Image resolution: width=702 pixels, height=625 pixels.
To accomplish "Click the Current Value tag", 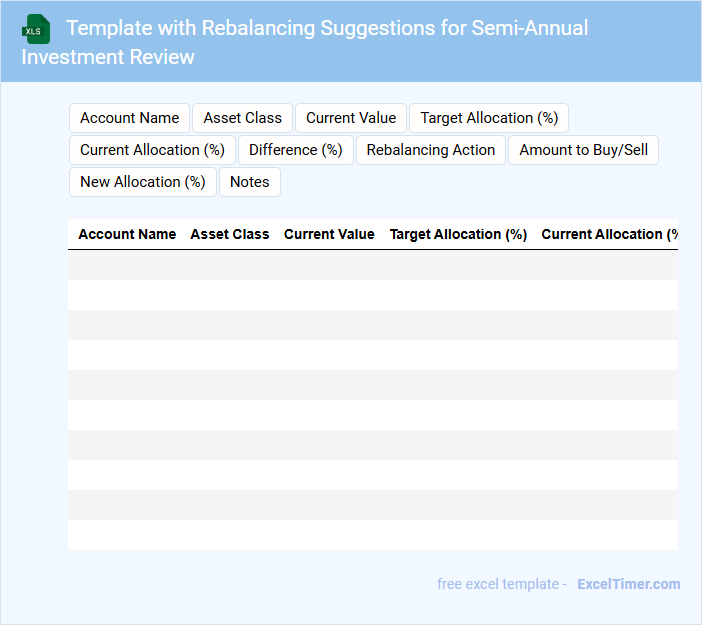I will click(x=351, y=118).
